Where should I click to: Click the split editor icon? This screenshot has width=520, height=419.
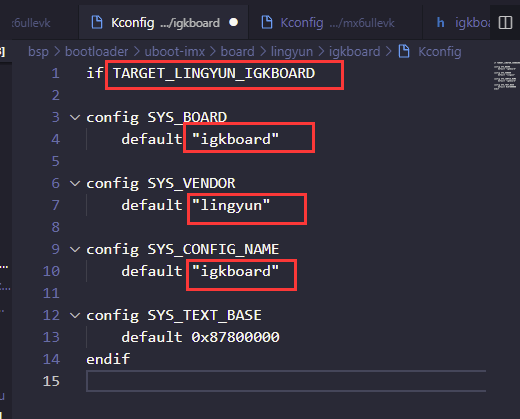click(x=505, y=23)
